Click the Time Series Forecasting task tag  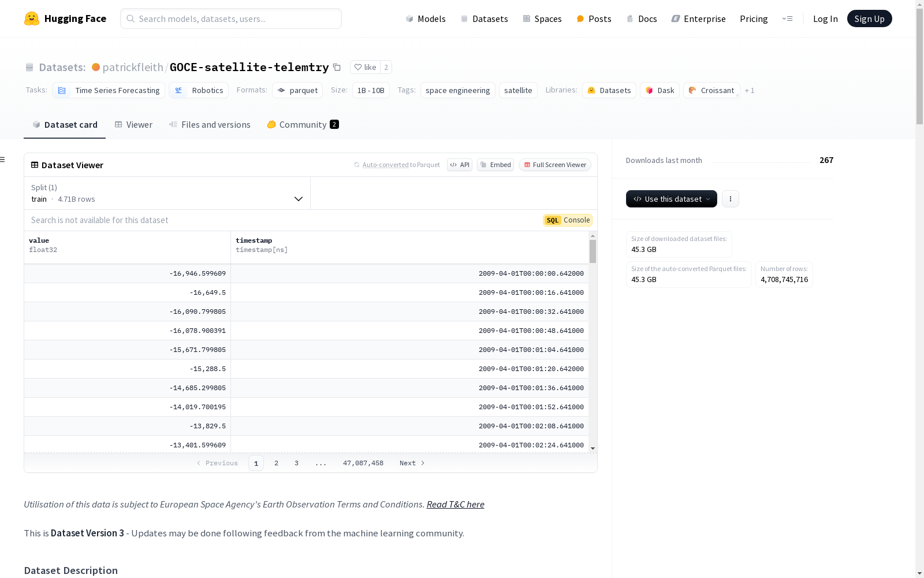[x=109, y=90]
